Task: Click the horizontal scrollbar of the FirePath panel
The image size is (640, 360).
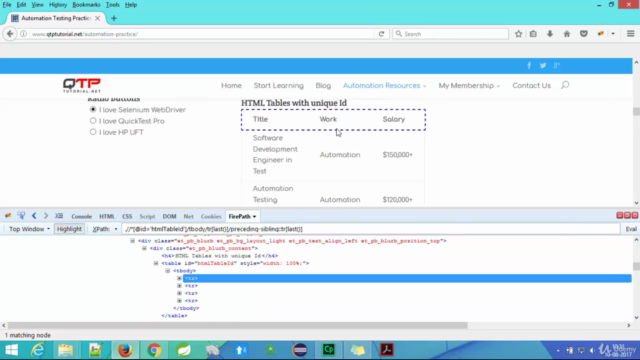Action: 238,325
